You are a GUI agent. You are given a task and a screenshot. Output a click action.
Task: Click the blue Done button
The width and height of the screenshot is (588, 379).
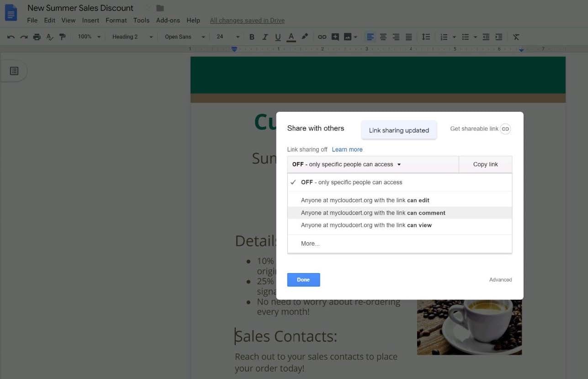pos(303,280)
